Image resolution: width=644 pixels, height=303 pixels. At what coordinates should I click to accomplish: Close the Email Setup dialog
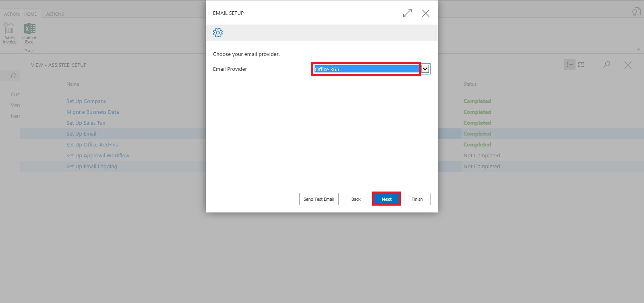[425, 13]
